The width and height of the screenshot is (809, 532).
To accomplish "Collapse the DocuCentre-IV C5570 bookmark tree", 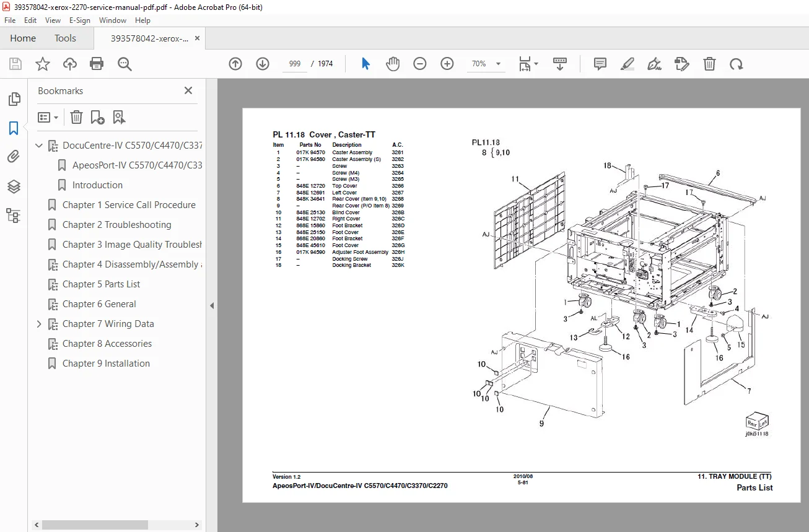I will [x=39, y=146].
